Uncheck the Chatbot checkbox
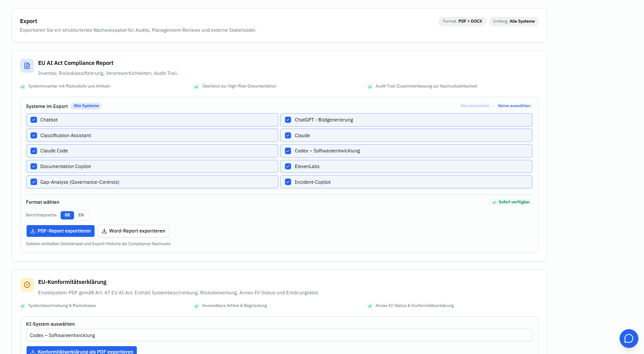Viewport: 644px width, 354px height. pos(34,120)
